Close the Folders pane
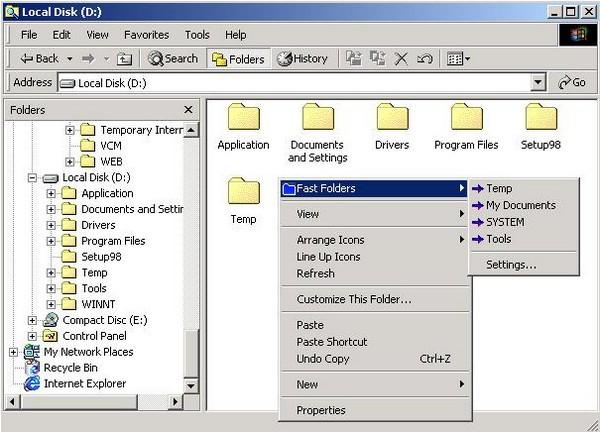 188,109
